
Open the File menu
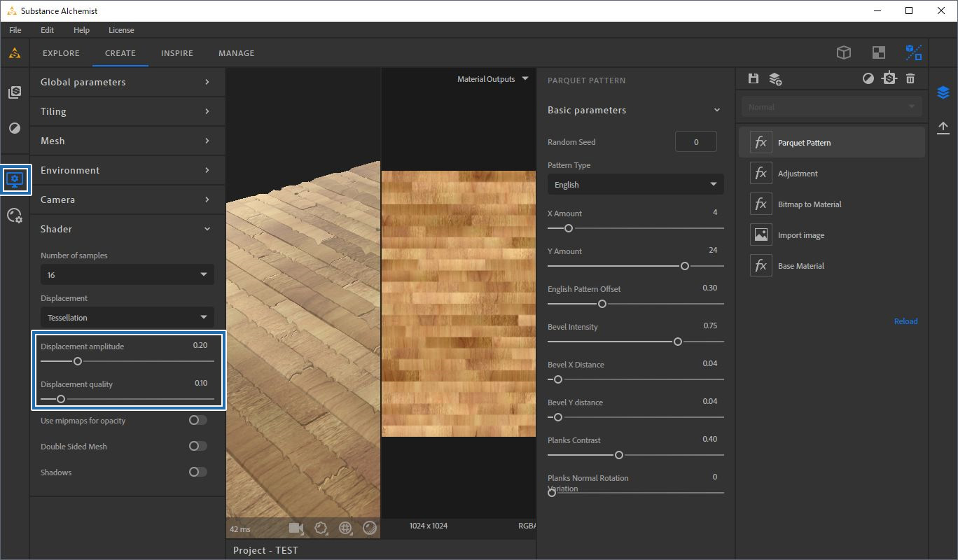pyautogui.click(x=15, y=30)
